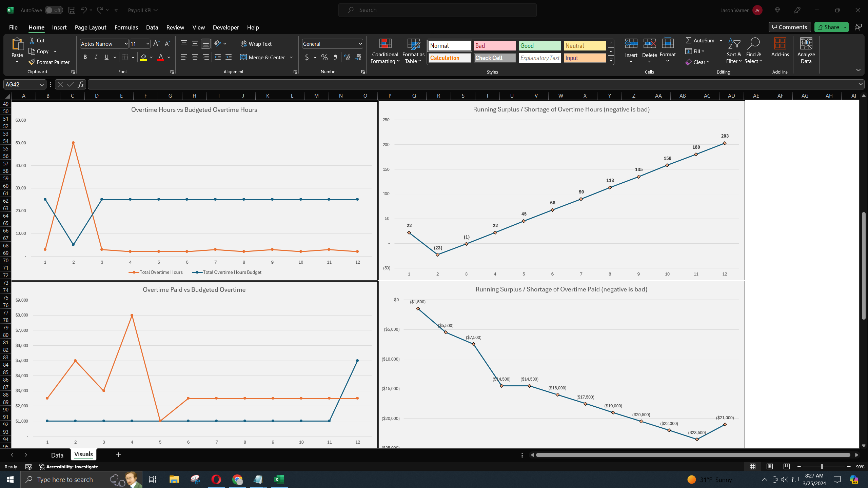Toggle Bottom Align alignment
The height and width of the screenshot is (488, 868).
pyautogui.click(x=205, y=44)
